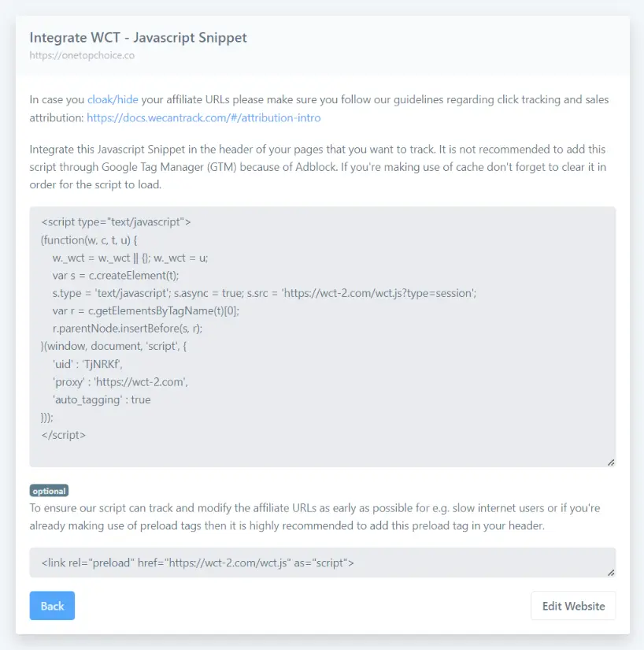Click the 'Integrate WCT - Javascript Snippet' heading

click(x=139, y=38)
